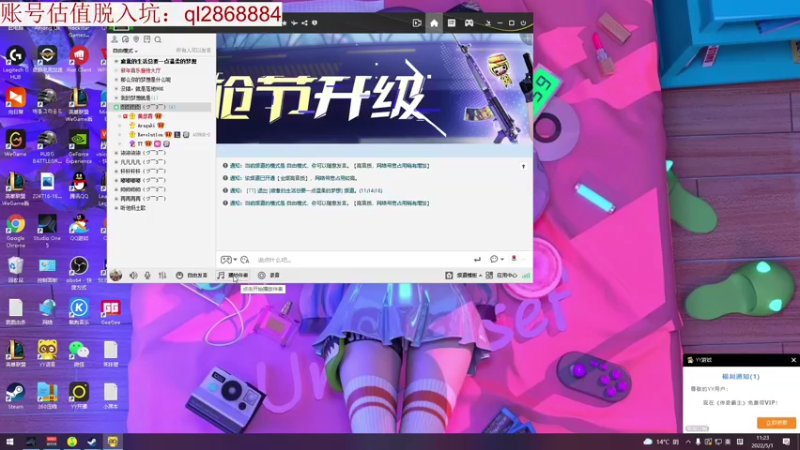
Task: Open the 频道模板 channel template dropdown
Action: tap(464, 275)
